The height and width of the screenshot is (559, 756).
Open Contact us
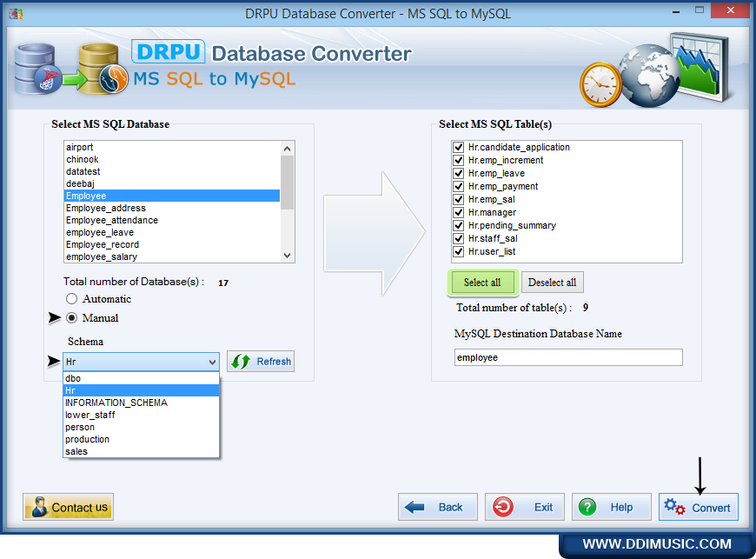point(68,507)
